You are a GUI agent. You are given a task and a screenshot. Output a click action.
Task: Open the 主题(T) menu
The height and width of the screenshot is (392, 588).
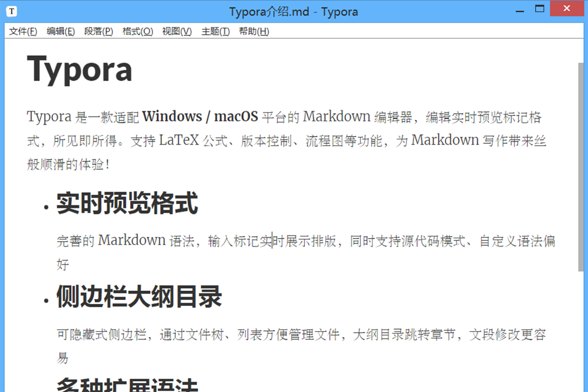click(216, 31)
